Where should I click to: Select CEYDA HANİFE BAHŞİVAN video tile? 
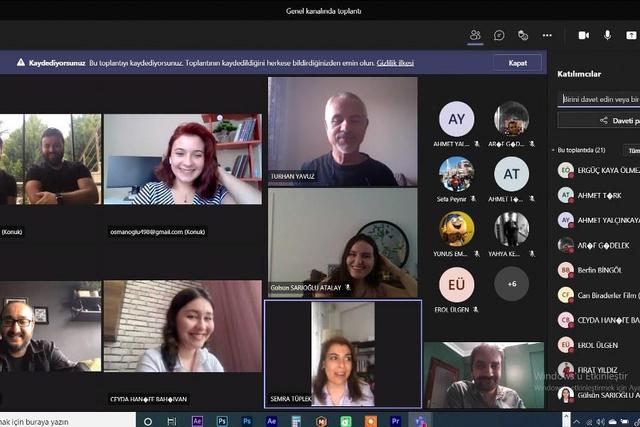click(x=182, y=326)
